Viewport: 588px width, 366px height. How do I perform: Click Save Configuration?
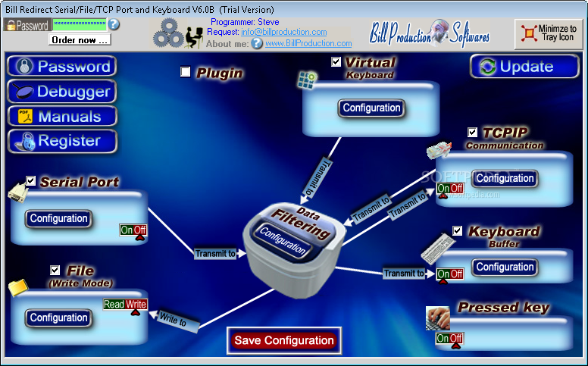pyautogui.click(x=284, y=340)
